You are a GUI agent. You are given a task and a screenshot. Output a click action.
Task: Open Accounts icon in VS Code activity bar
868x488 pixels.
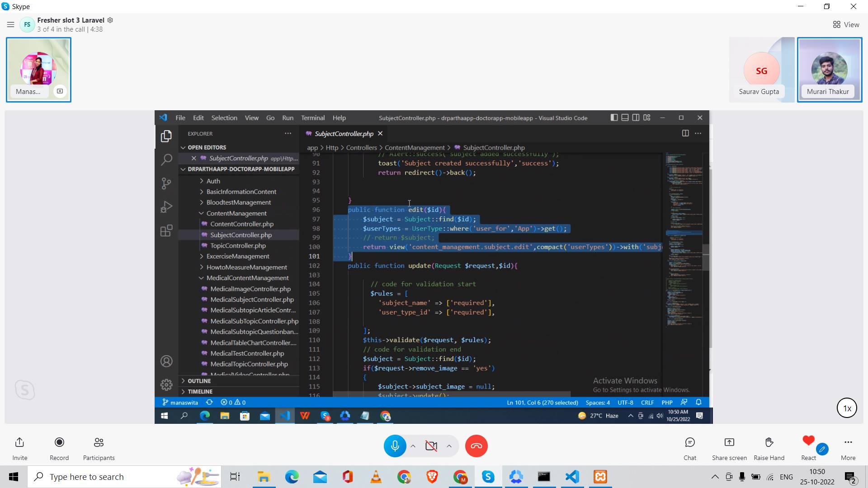click(166, 361)
